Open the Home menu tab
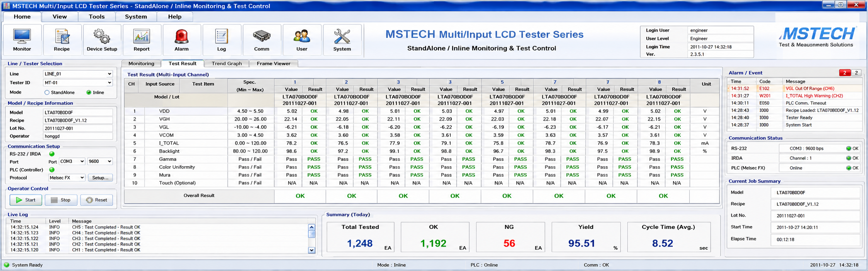Screen dimensions: 868x271 [22, 17]
